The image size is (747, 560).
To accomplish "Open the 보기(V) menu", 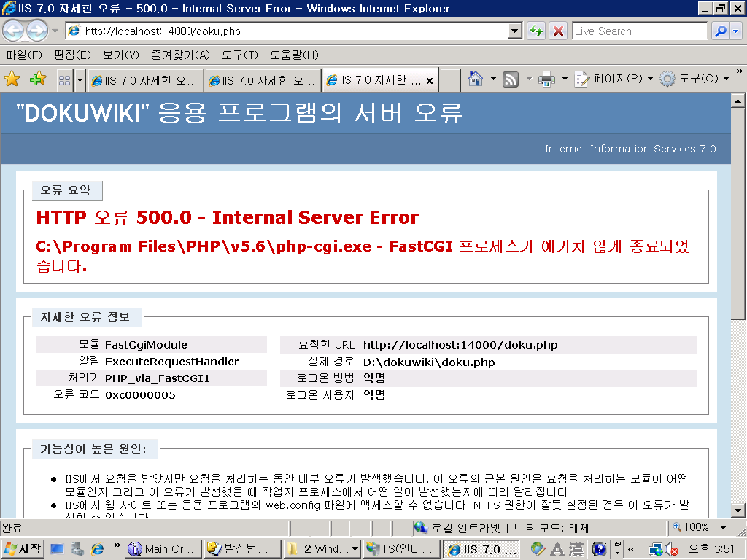I will click(121, 55).
